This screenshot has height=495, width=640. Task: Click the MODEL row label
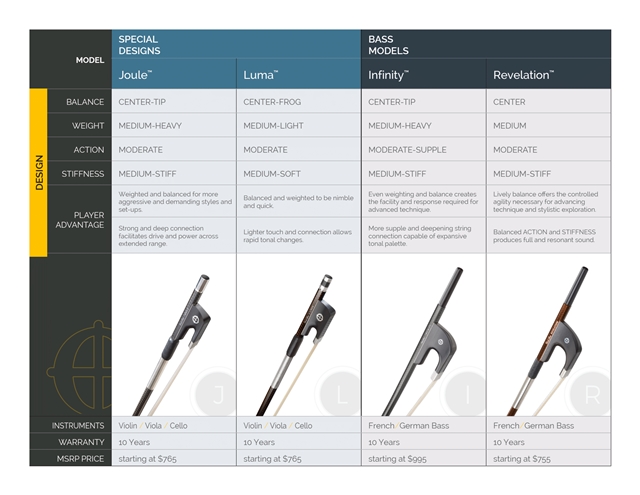(90, 60)
